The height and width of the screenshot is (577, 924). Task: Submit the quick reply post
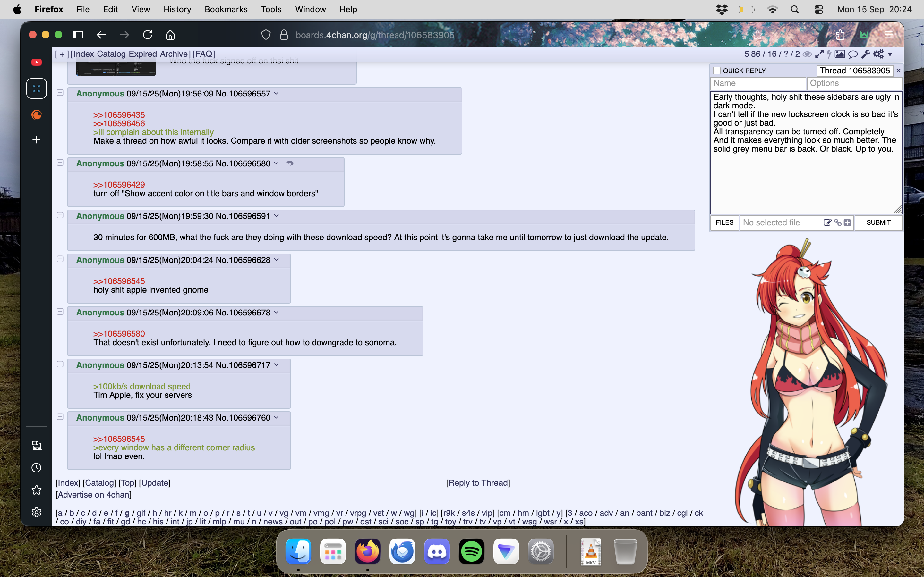878,222
